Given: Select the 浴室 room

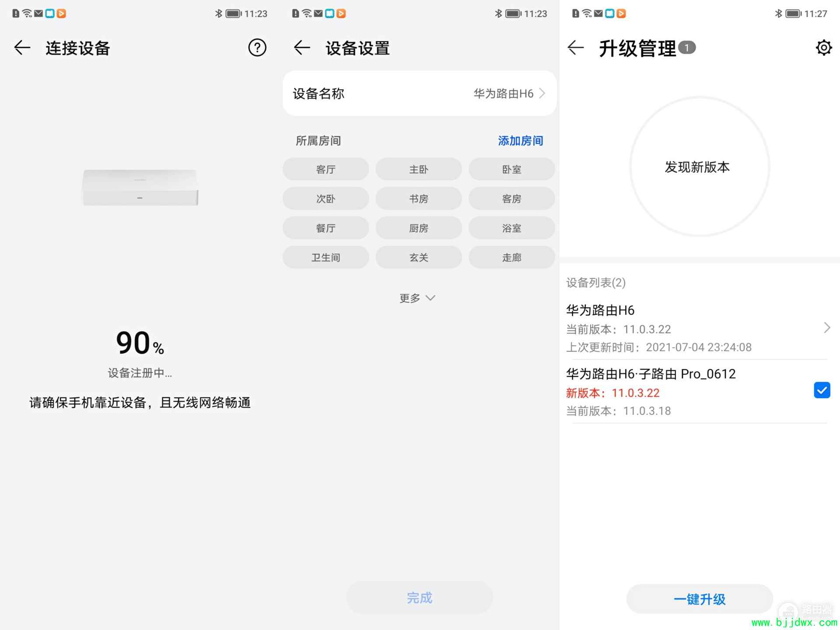Looking at the screenshot, I should (x=512, y=228).
